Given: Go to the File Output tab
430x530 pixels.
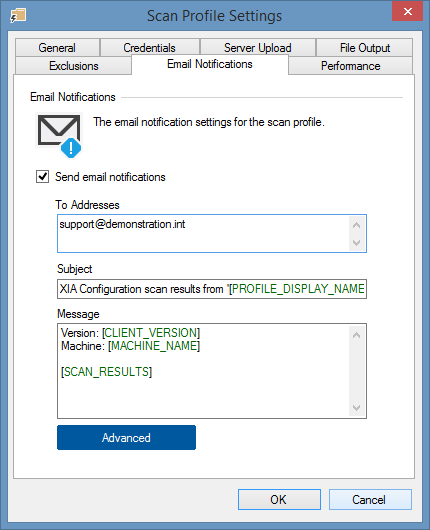Looking at the screenshot, I should click(365, 48).
